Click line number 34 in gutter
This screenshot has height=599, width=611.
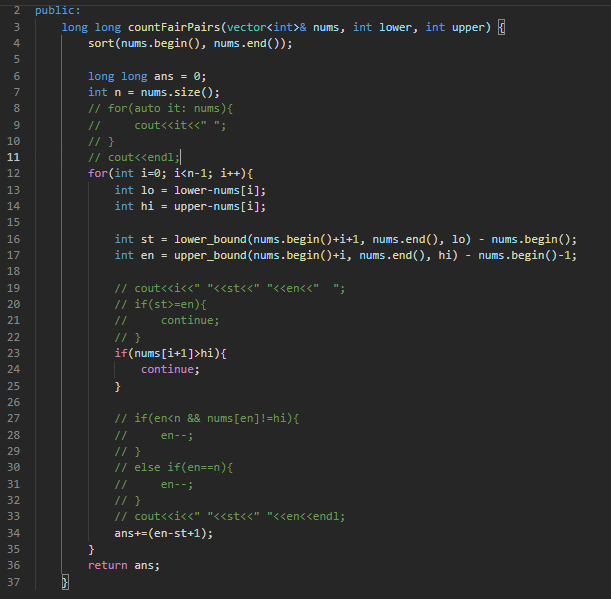point(13,533)
